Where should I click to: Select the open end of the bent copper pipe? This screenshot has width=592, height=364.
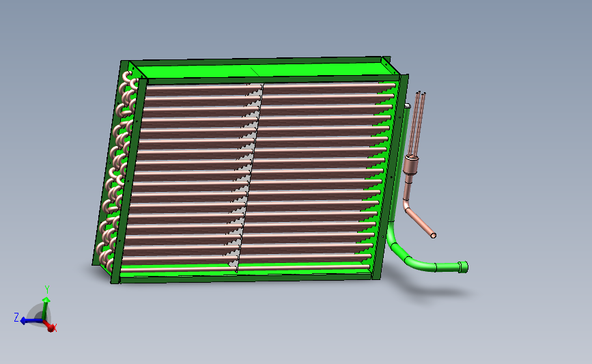pyautogui.click(x=434, y=236)
